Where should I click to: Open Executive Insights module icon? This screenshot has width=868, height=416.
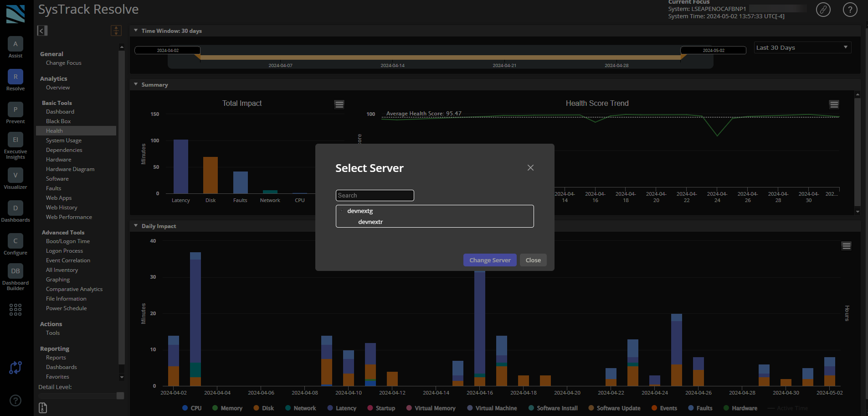click(x=15, y=140)
